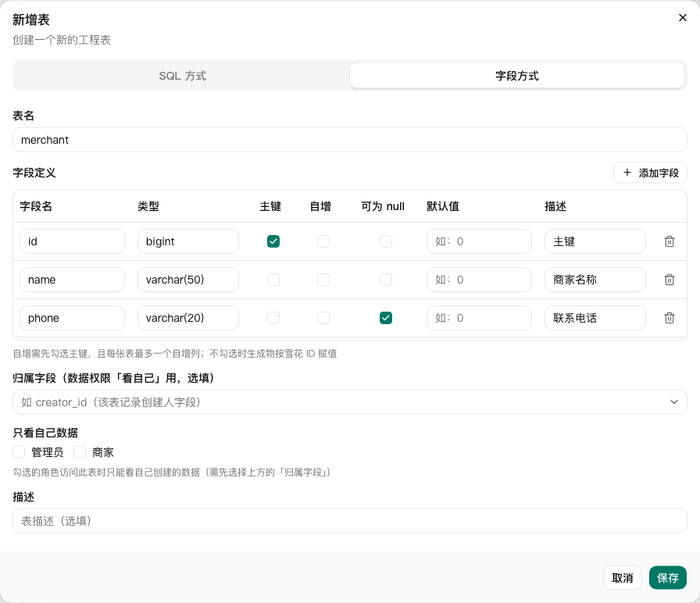Delete the name field row
700x603 pixels.
click(x=670, y=280)
